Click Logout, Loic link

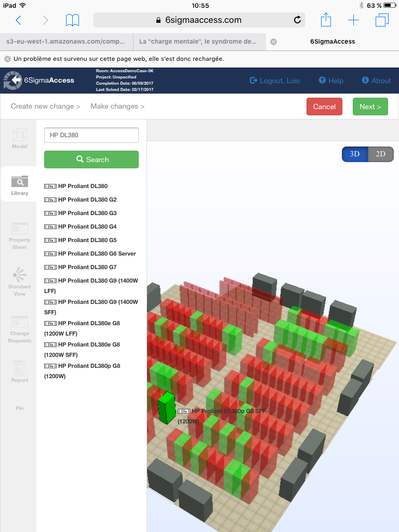[275, 81]
